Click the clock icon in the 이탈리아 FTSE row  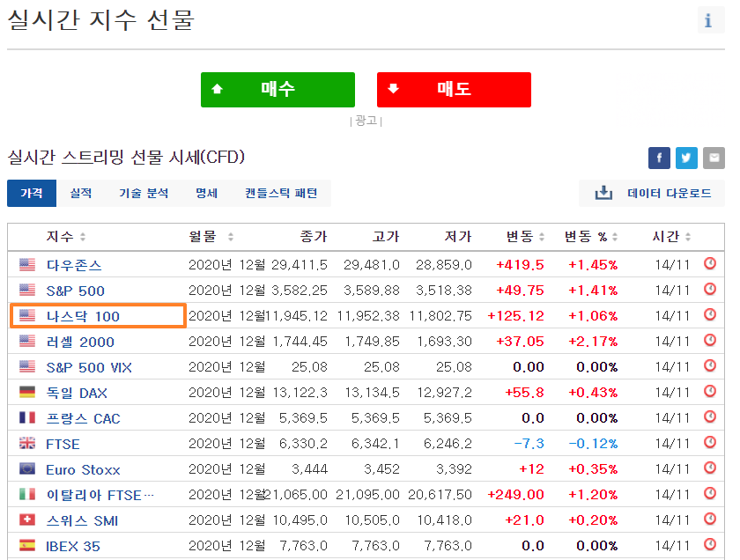coord(710,493)
